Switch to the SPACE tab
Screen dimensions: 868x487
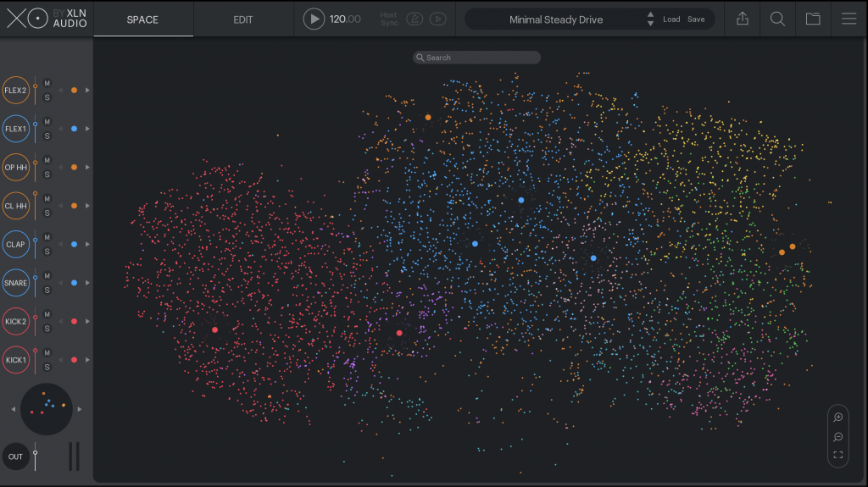click(142, 19)
